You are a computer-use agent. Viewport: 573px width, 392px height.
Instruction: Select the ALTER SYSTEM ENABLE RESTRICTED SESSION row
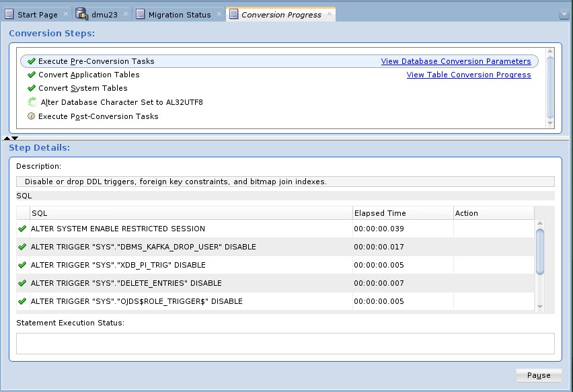click(x=275, y=229)
